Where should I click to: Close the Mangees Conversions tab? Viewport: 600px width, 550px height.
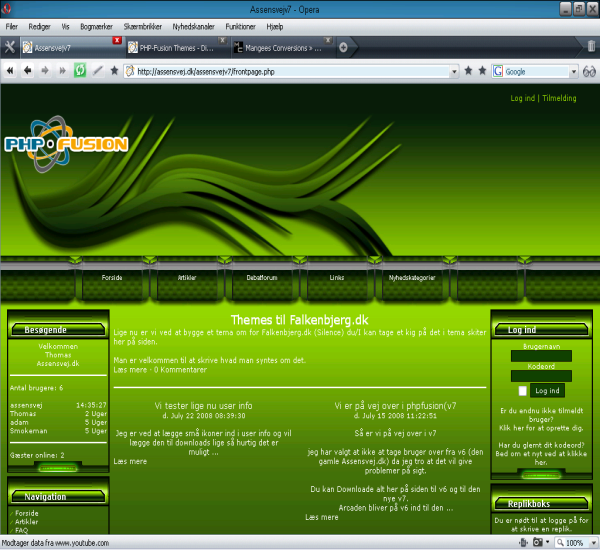pos(328,40)
